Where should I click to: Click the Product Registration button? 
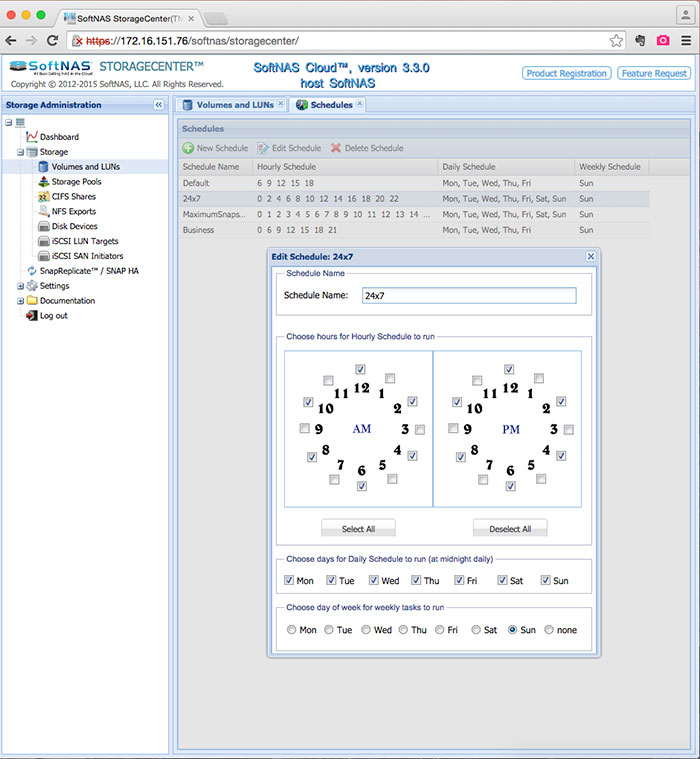click(x=566, y=73)
